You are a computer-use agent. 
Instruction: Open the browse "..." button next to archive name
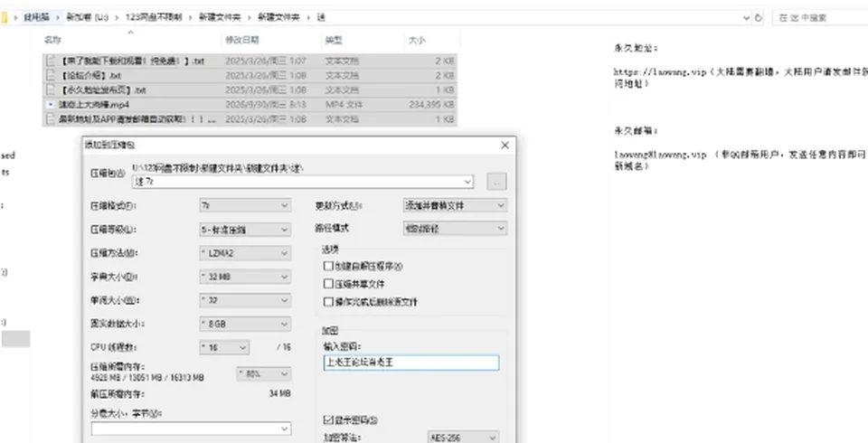496,182
